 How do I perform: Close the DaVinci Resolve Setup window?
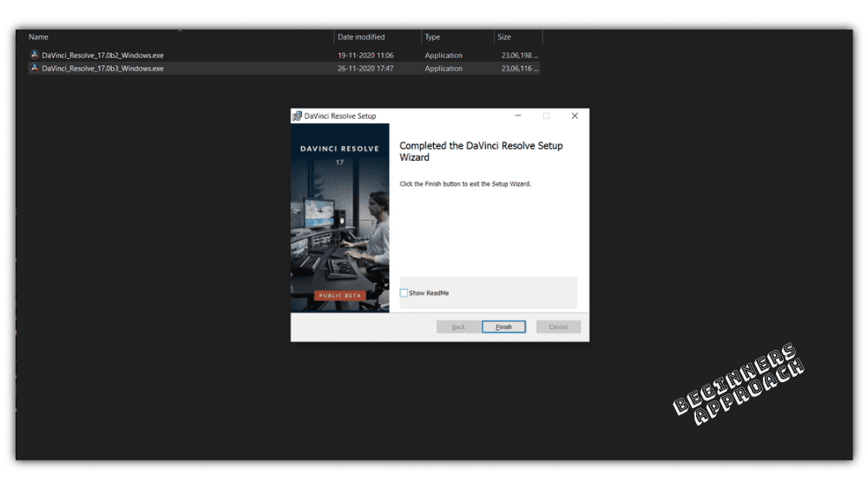click(575, 116)
